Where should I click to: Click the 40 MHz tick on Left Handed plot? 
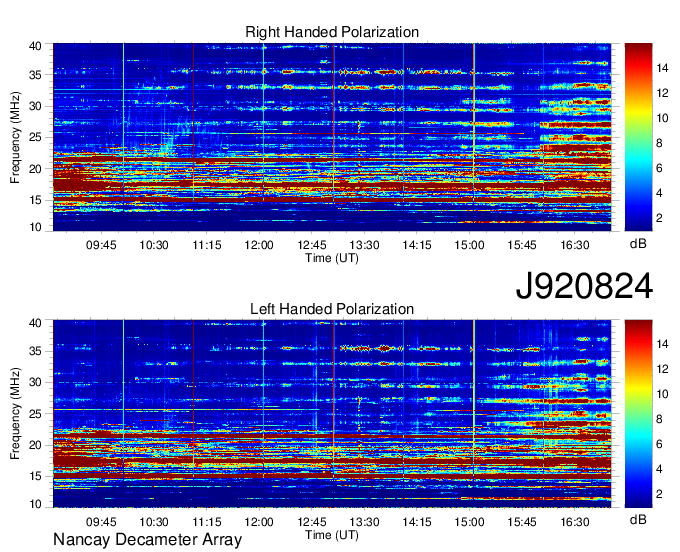(x=35, y=323)
